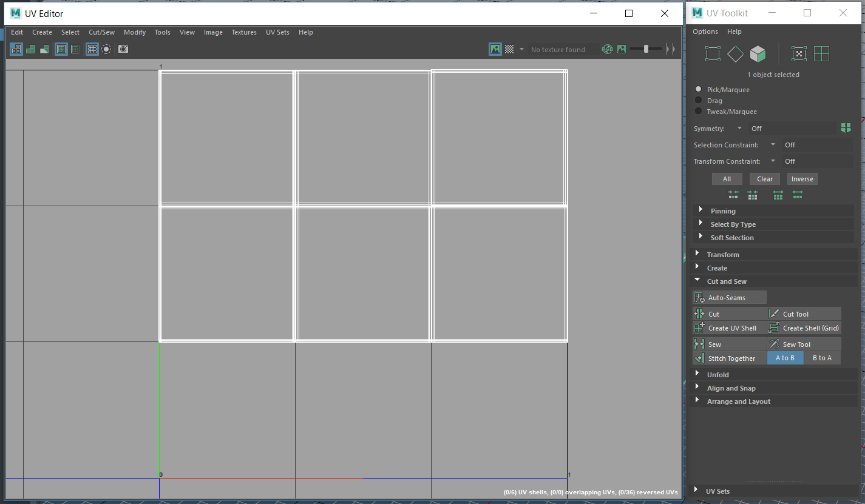Image resolution: width=865 pixels, height=504 pixels.
Task: Select the UV shell selection icon
Action: click(821, 54)
